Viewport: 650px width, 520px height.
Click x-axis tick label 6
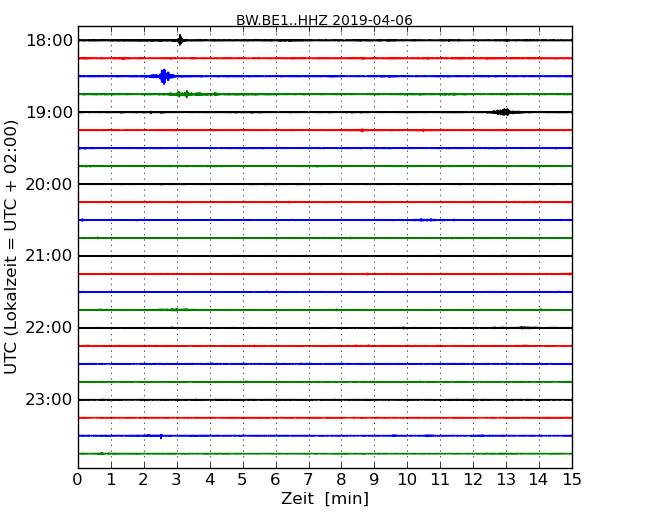pyautogui.click(x=275, y=480)
